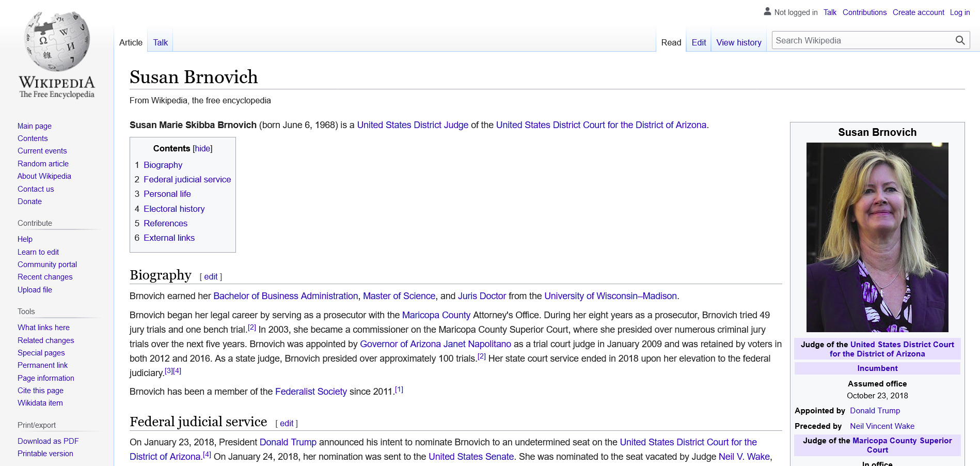Hide the Contents box via hide toggle

pyautogui.click(x=202, y=148)
